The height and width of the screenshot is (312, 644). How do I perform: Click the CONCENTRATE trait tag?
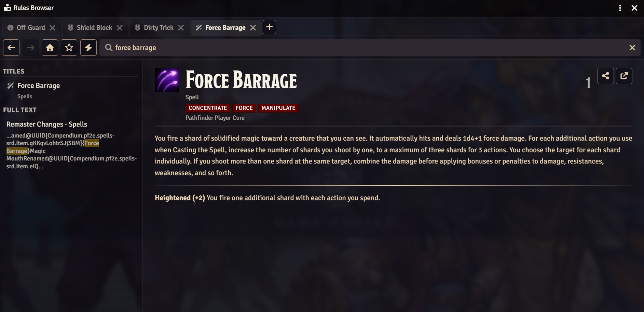[x=208, y=108]
